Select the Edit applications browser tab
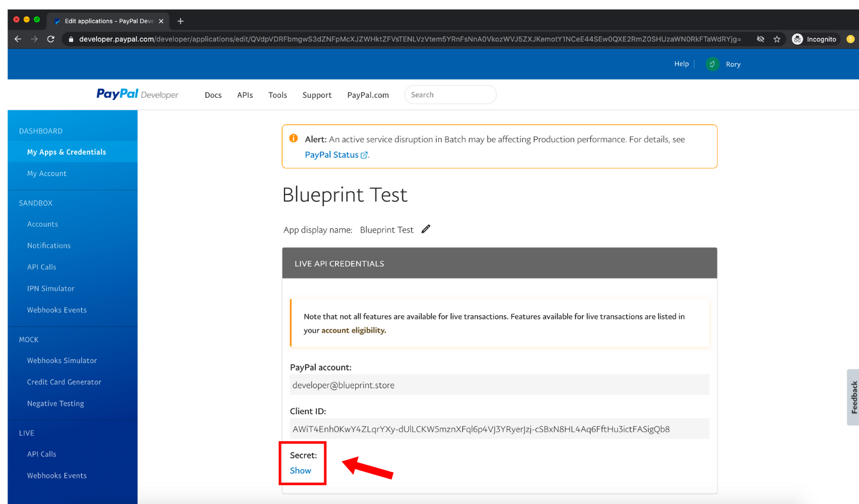Screen dimensions: 859x504 (108, 21)
